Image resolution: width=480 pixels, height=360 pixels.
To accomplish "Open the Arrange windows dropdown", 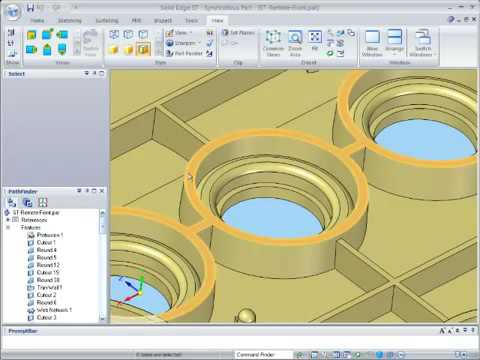I will tap(394, 43).
